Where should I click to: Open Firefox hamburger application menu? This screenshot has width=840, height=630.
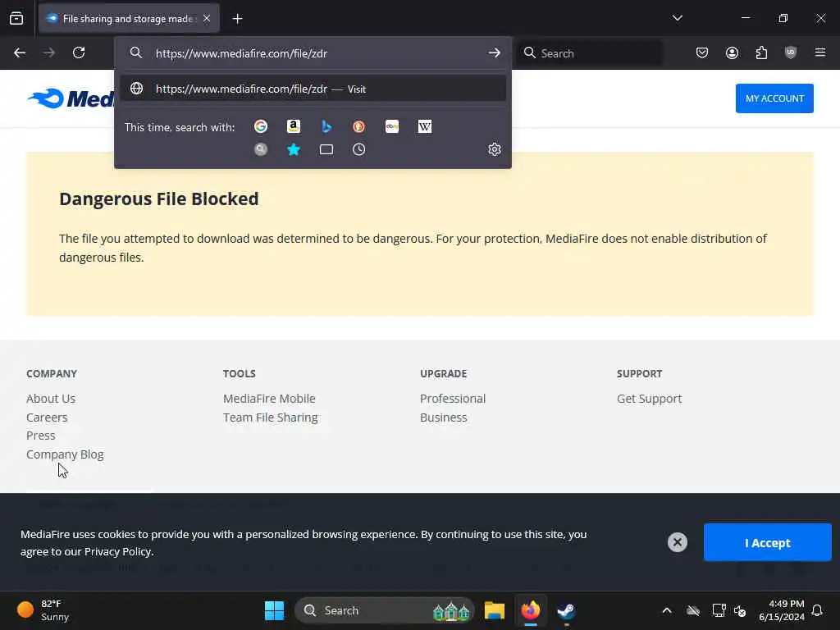[x=820, y=52]
